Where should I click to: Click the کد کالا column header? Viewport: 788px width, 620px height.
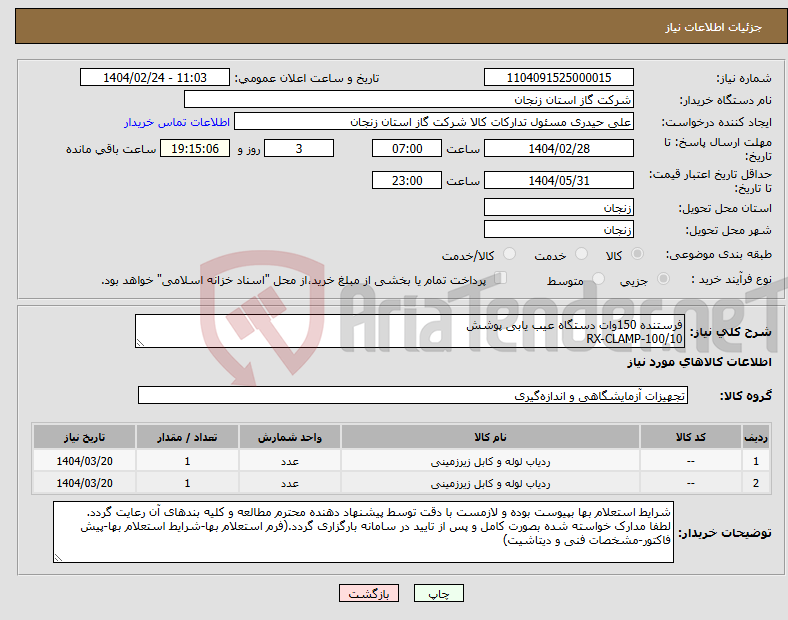[691, 437]
